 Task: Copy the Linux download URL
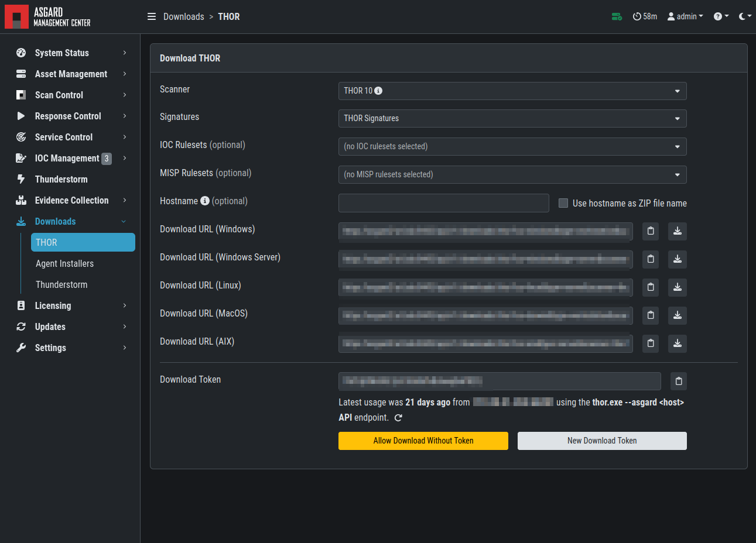coord(651,287)
